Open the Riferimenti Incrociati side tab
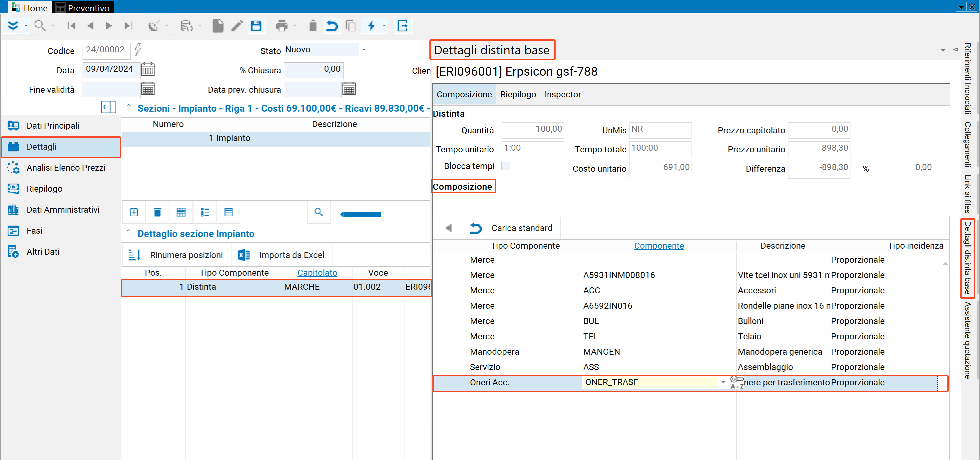The height and width of the screenshot is (460, 980). pyautogui.click(x=967, y=79)
